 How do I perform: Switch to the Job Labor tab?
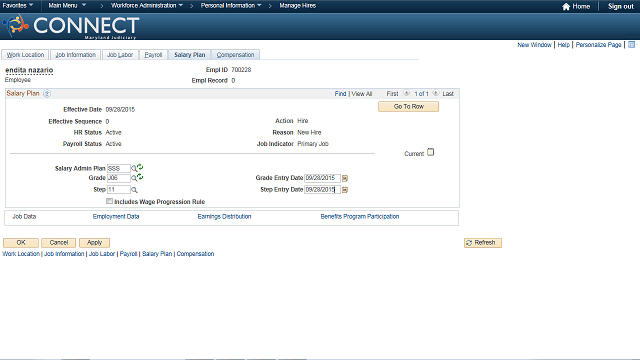pyautogui.click(x=120, y=55)
